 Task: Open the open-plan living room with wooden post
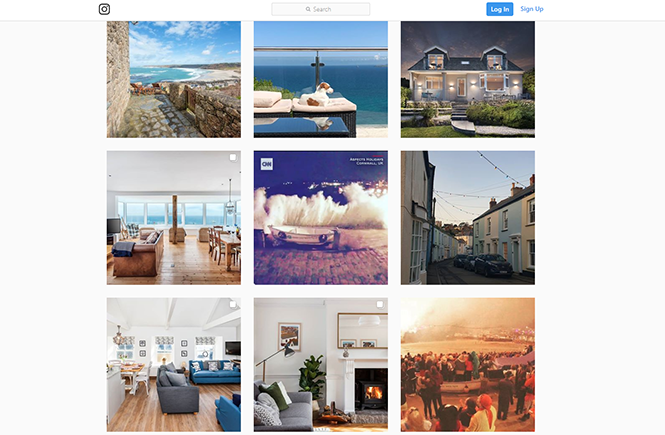(x=173, y=218)
